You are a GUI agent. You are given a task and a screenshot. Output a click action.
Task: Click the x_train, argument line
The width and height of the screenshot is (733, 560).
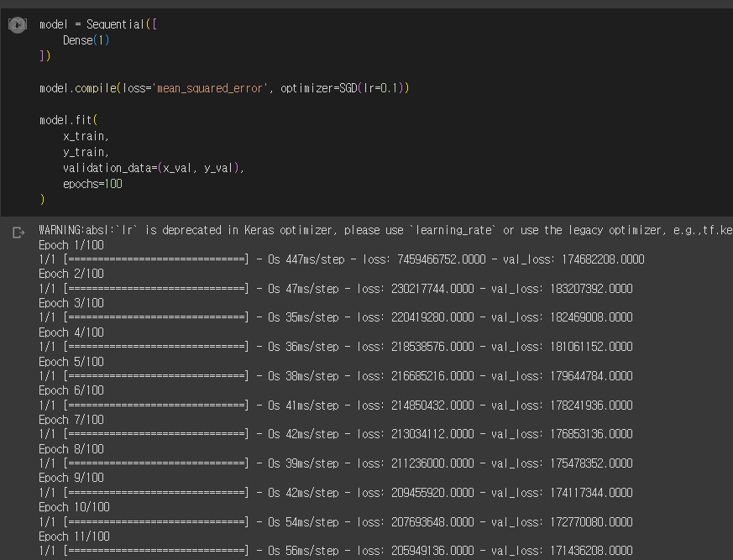86,136
